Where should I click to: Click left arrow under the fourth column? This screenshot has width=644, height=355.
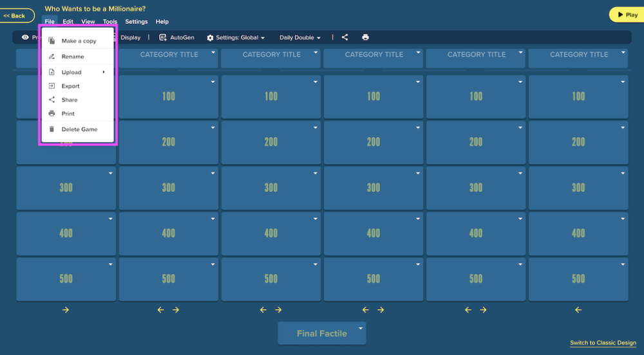(366, 310)
